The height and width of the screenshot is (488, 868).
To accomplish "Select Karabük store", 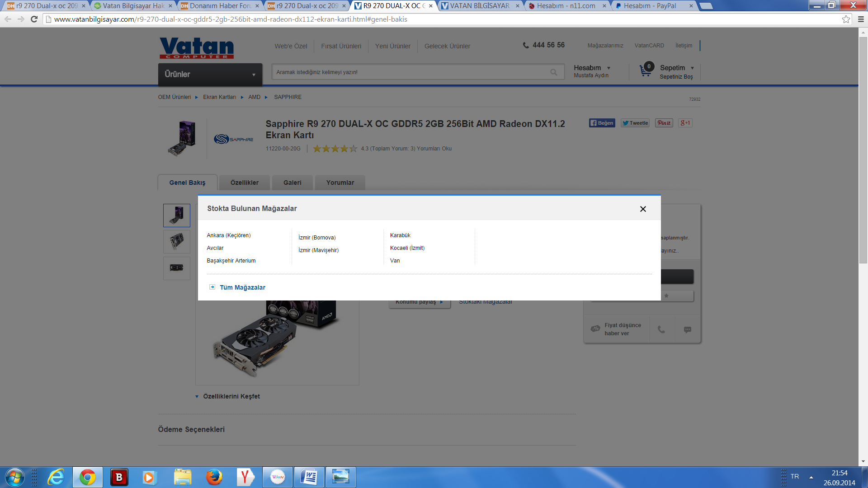I will pos(400,235).
